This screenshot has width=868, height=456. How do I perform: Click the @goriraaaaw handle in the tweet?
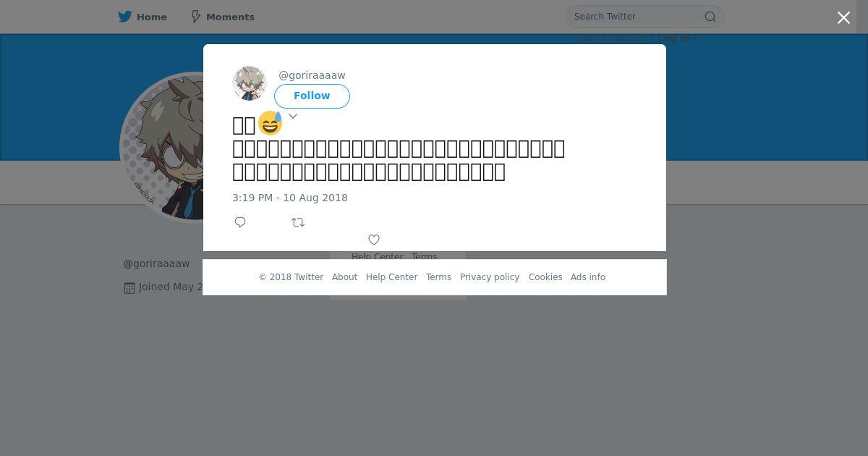[x=312, y=75]
